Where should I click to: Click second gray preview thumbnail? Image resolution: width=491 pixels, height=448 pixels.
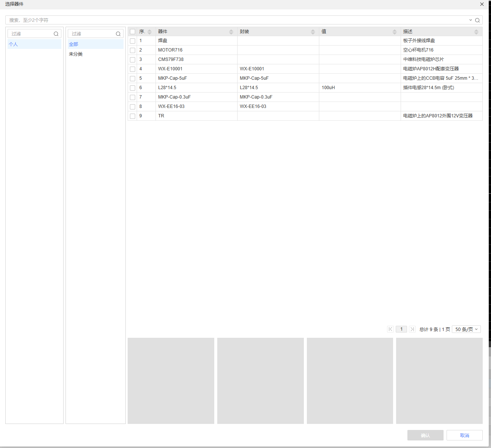(x=261, y=381)
